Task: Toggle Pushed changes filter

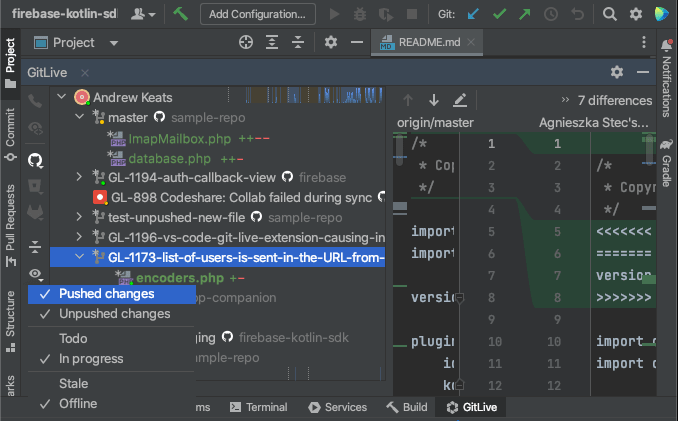Action: click(112, 294)
